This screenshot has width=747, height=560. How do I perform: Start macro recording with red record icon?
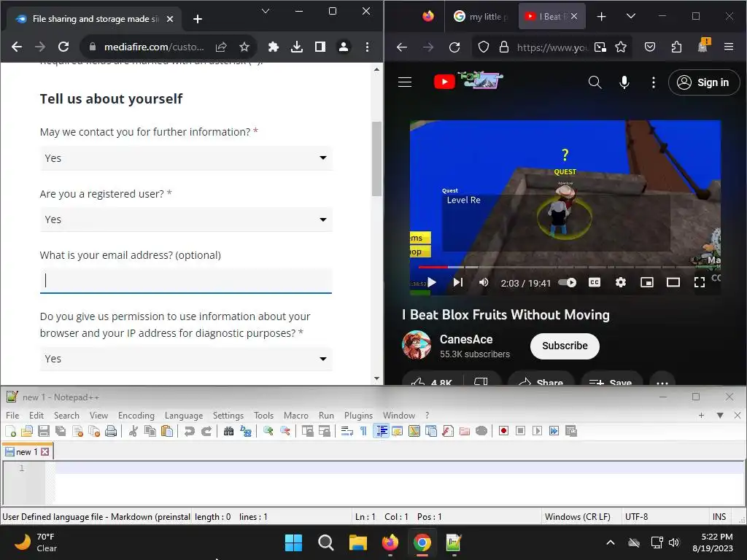point(503,431)
